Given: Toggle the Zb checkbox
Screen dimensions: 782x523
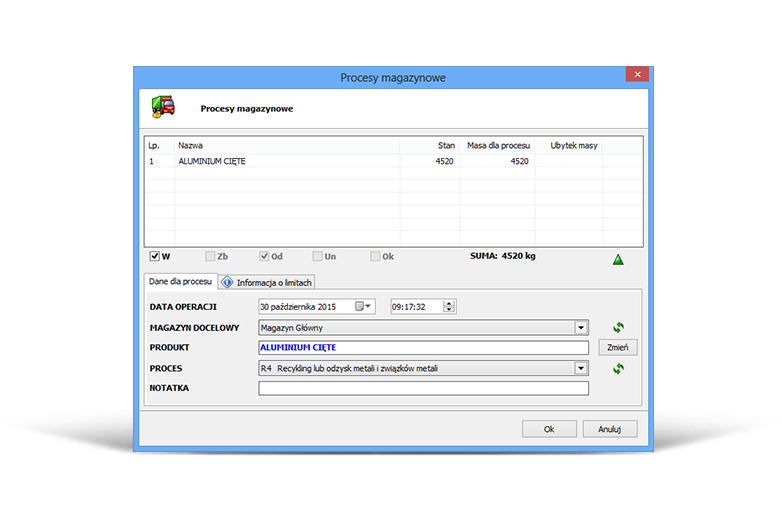Looking at the screenshot, I should pos(209,257).
